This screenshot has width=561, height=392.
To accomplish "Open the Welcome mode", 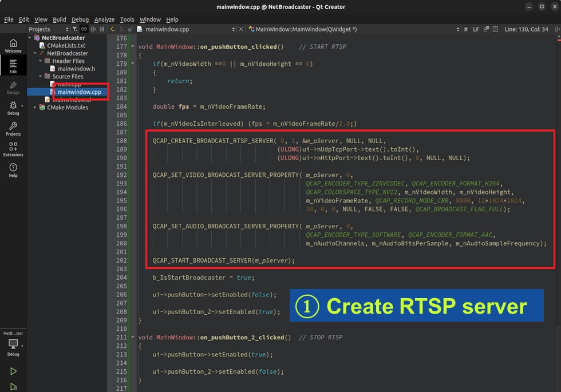I will [x=13, y=46].
